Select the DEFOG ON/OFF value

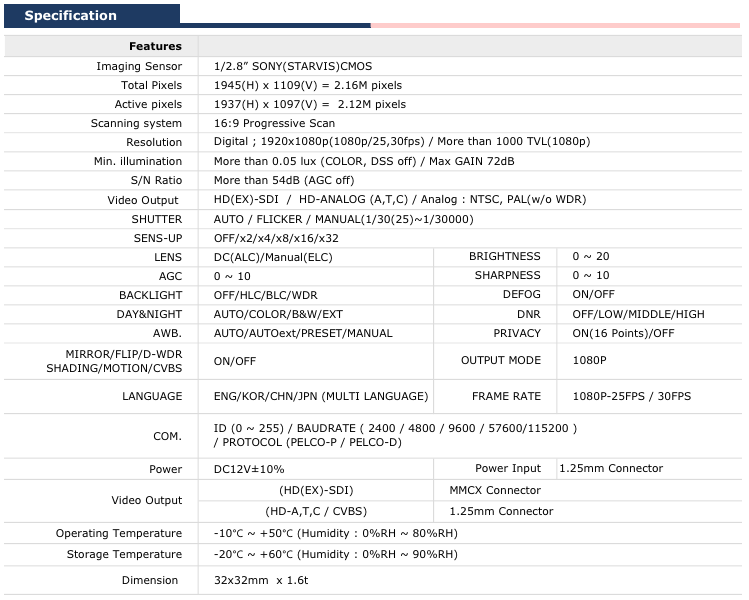(593, 295)
